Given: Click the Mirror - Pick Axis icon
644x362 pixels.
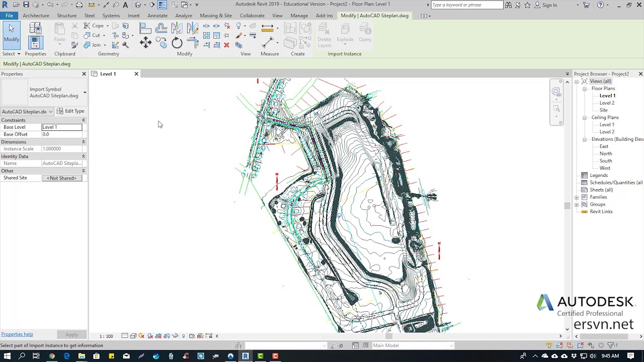Looking at the screenshot, I should point(177,28).
